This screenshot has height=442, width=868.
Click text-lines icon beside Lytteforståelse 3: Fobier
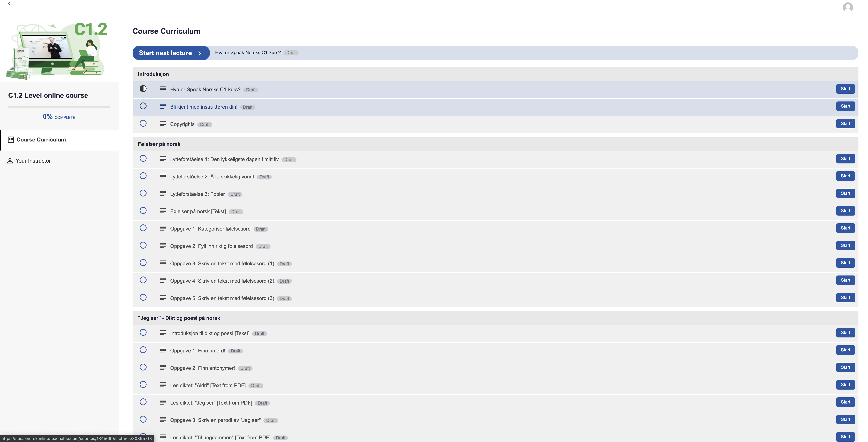(163, 193)
